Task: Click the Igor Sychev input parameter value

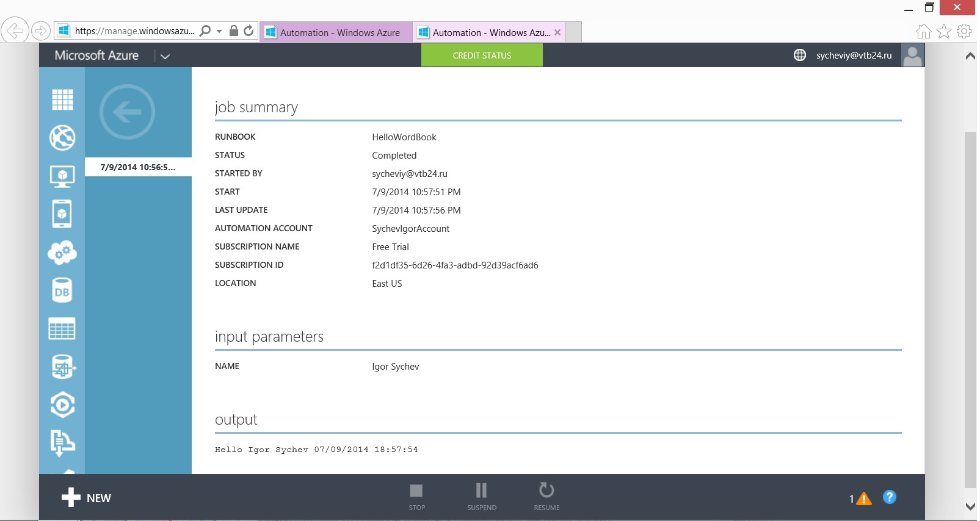Action: tap(396, 367)
